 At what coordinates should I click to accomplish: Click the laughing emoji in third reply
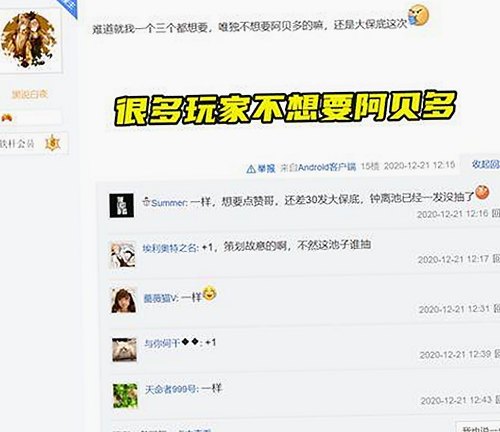[x=209, y=293]
